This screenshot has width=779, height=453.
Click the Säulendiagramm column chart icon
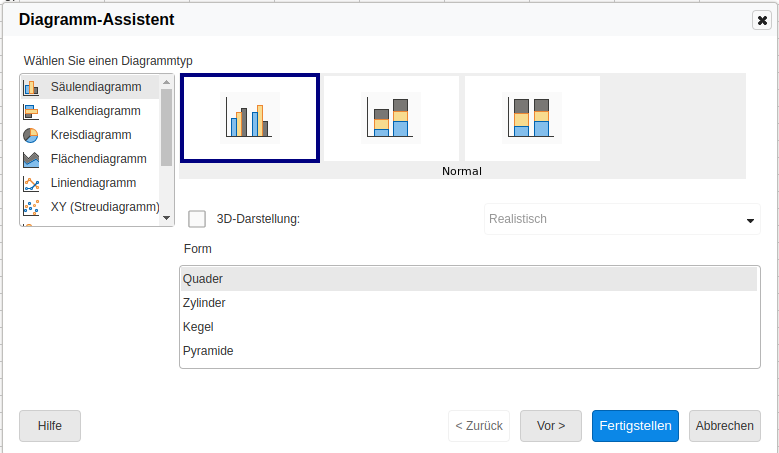31,87
